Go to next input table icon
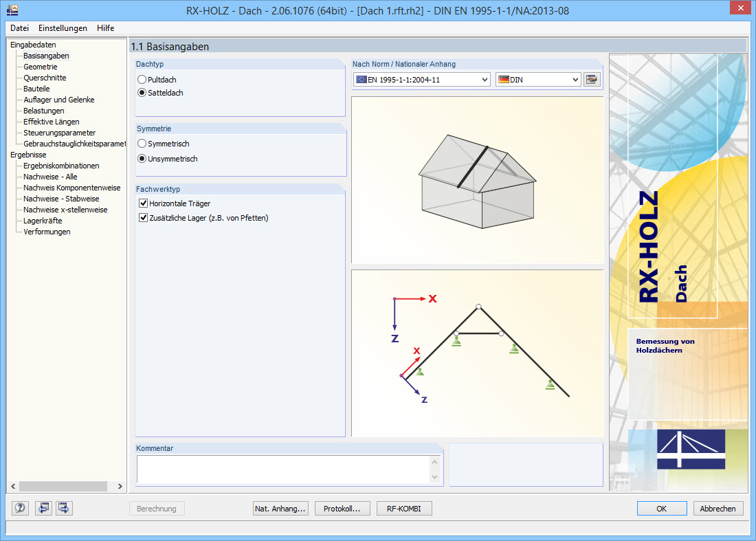The image size is (756, 541). coord(64,508)
